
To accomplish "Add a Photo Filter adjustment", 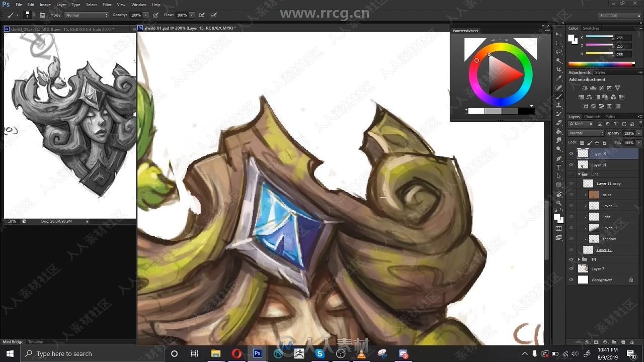I will click(605, 97).
